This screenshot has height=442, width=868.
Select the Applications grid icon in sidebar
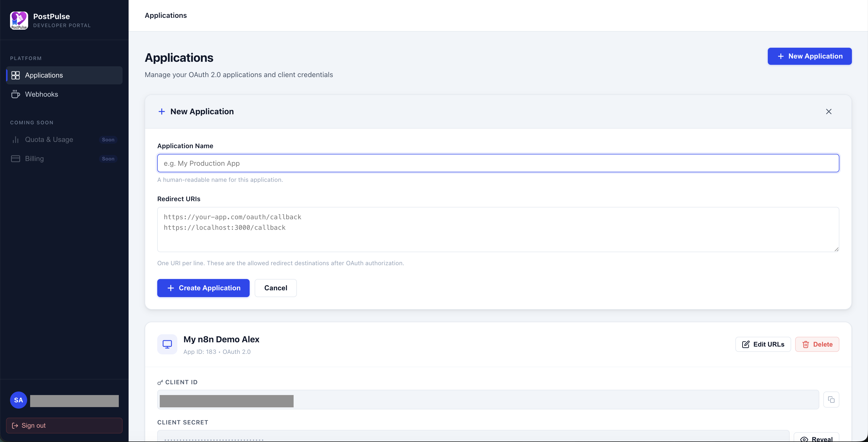(16, 75)
